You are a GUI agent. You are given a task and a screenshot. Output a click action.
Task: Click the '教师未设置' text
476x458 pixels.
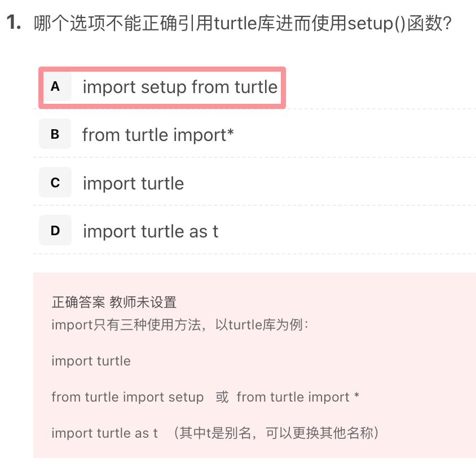pyautogui.click(x=143, y=302)
